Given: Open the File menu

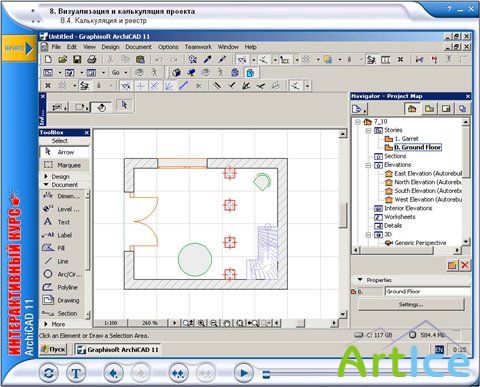Looking at the screenshot, I should tap(56, 47).
